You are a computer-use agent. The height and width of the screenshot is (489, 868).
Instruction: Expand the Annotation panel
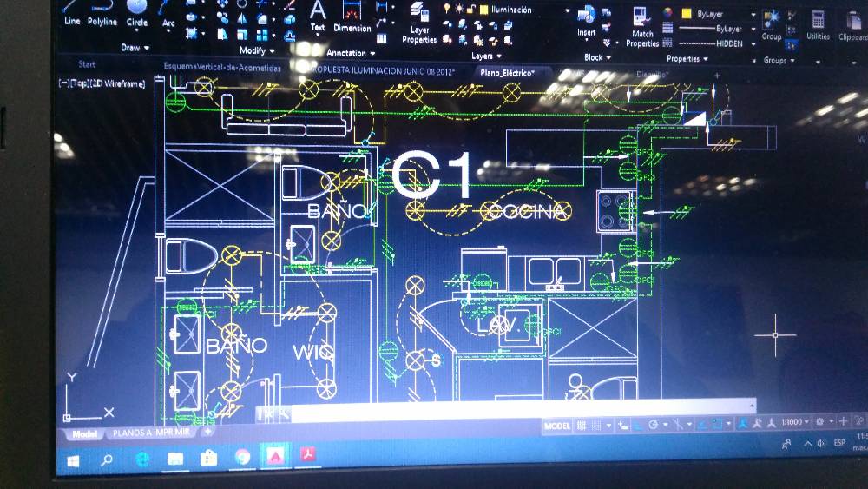pyautogui.click(x=351, y=53)
